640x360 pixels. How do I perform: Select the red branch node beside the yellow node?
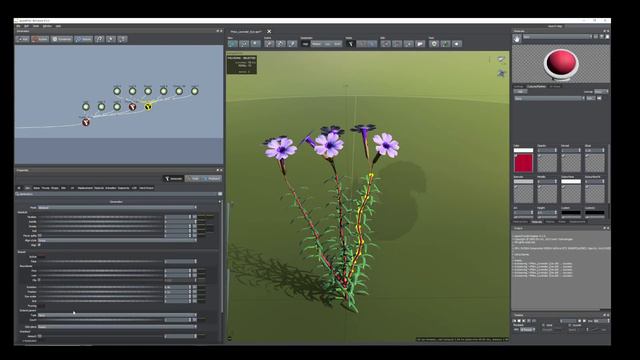tap(132, 107)
